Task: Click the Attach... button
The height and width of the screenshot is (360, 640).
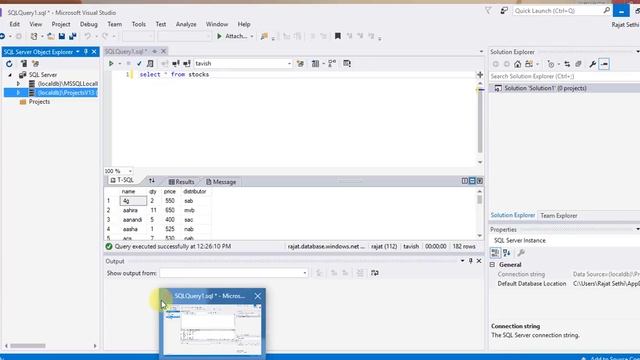Action: click(233, 36)
